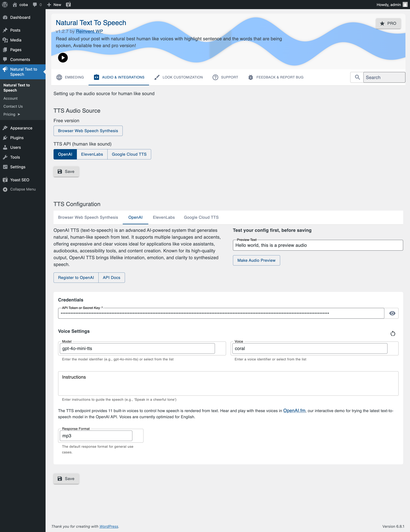410x532 pixels.
Task: Focus the Preview Text field
Action: coord(318,245)
